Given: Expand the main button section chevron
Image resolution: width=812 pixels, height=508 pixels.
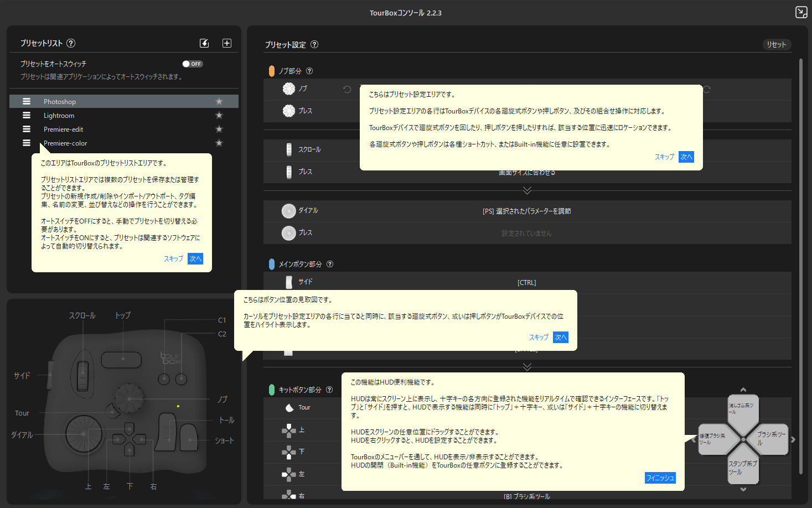Looking at the screenshot, I should 527,367.
